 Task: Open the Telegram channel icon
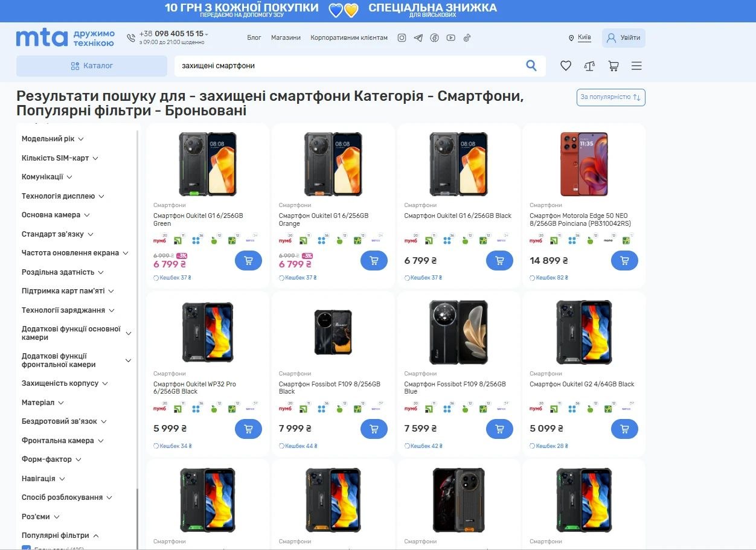[418, 37]
